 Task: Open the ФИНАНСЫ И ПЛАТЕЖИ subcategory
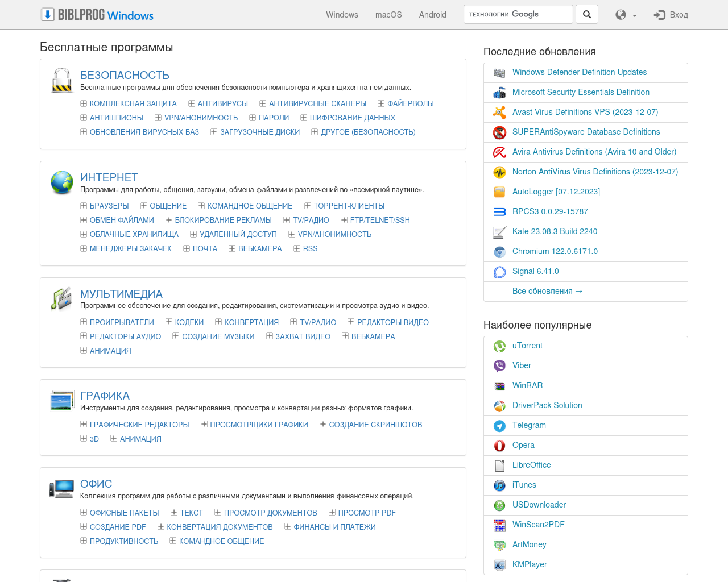click(x=334, y=527)
